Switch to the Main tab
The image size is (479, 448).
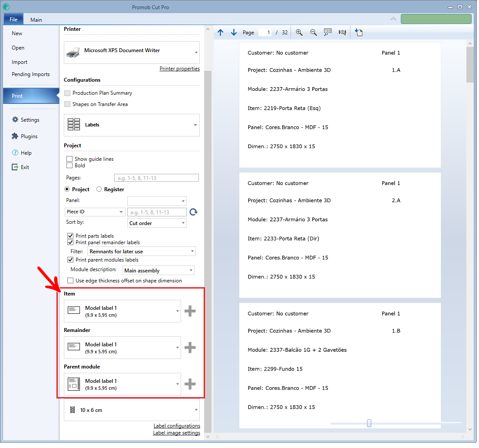tap(36, 20)
